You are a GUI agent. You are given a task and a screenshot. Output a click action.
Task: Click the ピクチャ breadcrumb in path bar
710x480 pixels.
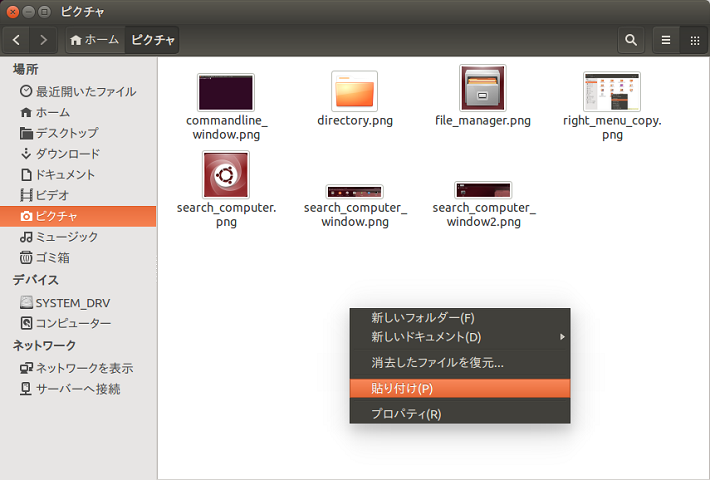152,40
